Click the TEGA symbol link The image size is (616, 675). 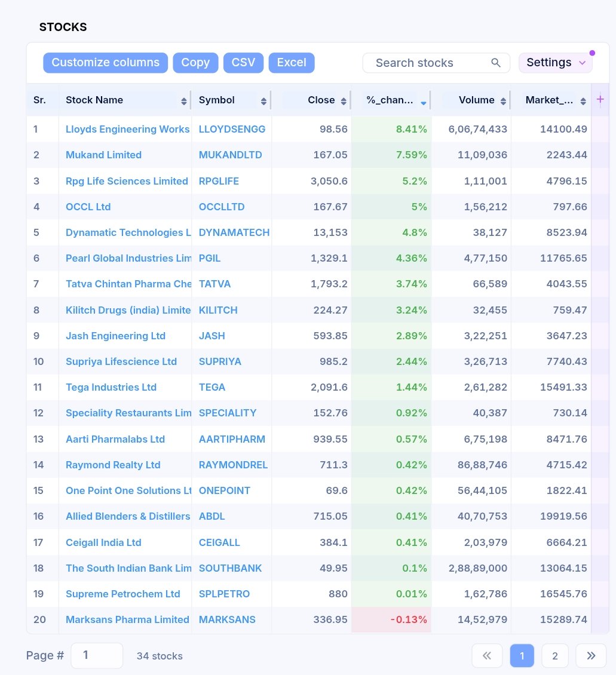(x=212, y=388)
